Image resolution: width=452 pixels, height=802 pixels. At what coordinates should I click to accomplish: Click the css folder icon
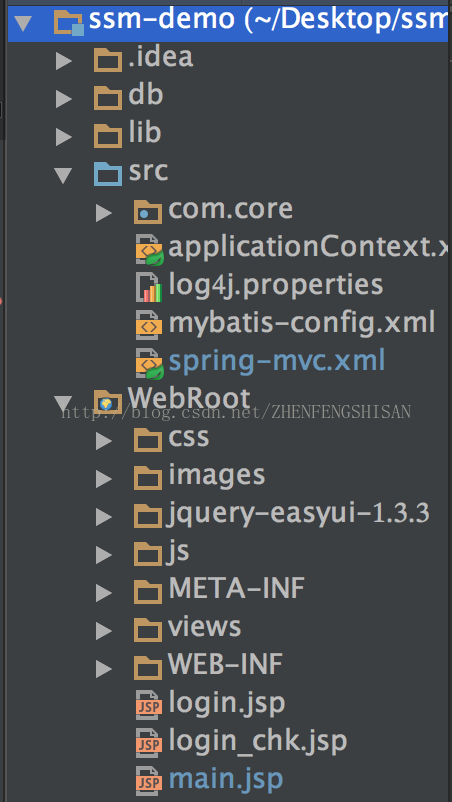[x=148, y=440]
